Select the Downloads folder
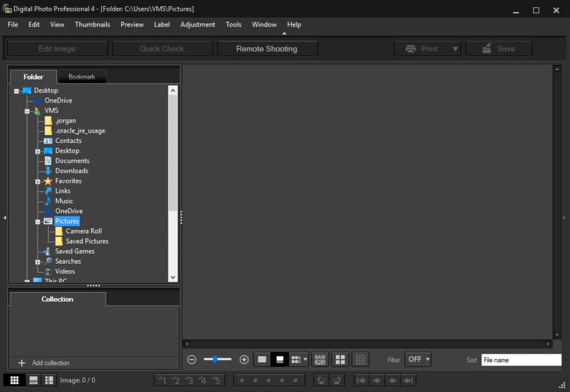Viewport: 570px width, 392px height. click(x=72, y=171)
